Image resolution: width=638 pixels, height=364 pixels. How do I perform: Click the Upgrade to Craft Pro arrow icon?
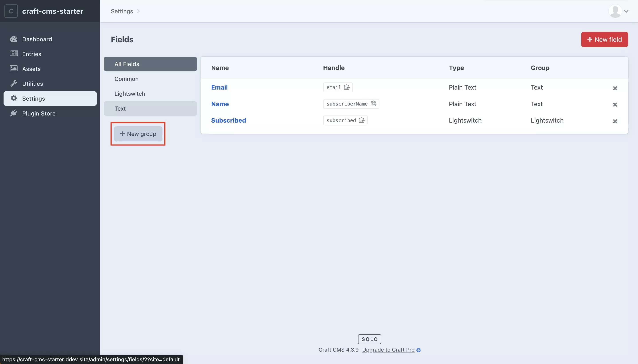point(418,350)
